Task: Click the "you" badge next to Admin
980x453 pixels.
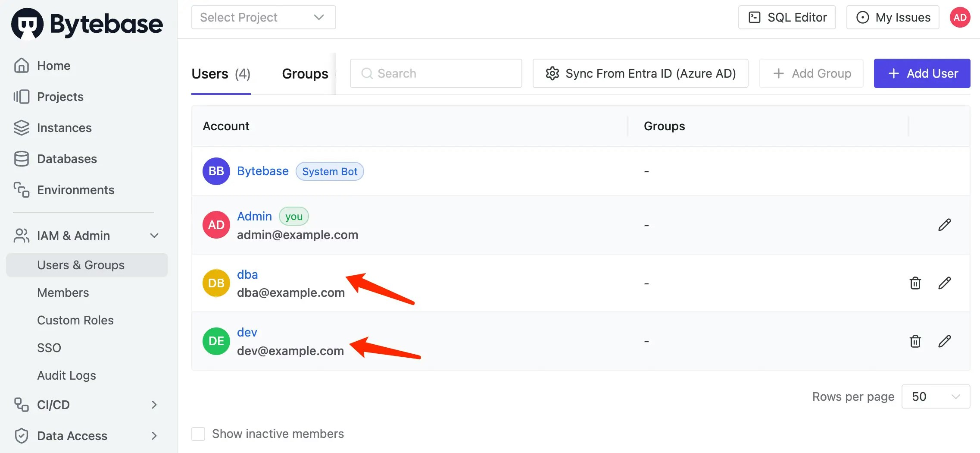Action: click(x=294, y=217)
